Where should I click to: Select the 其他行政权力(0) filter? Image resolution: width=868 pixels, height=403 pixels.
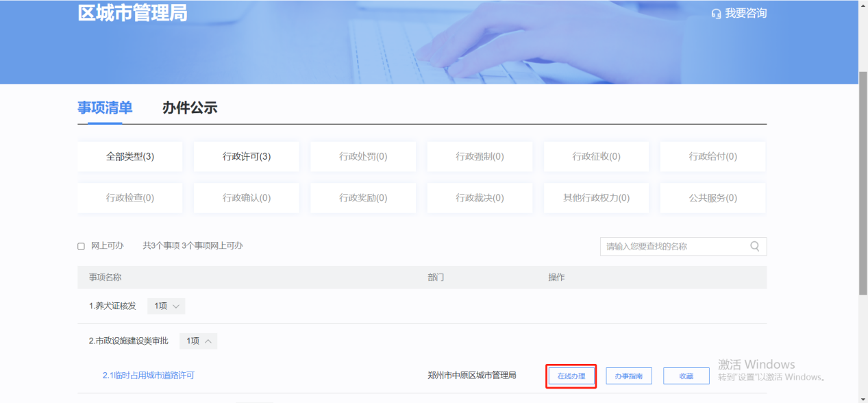[x=596, y=197]
